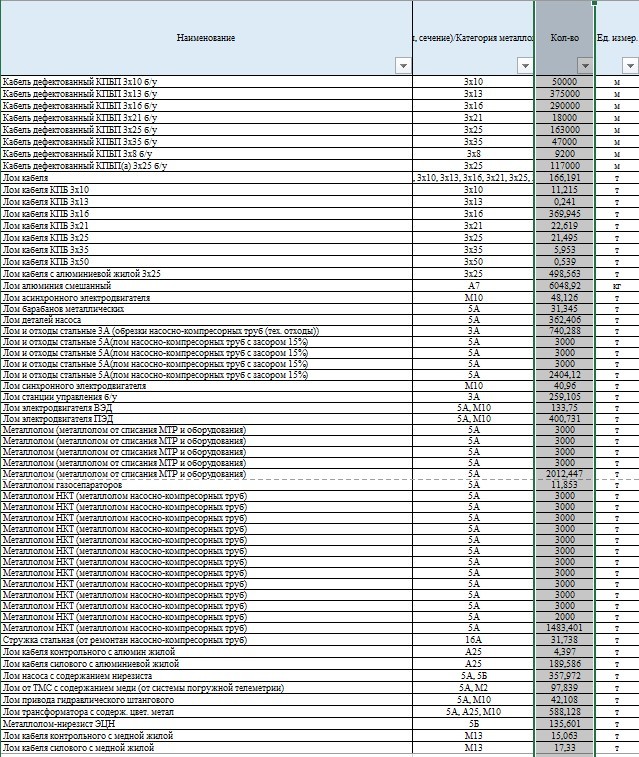
Task: Open the Наименование column filter dropdown
Action: (403, 66)
